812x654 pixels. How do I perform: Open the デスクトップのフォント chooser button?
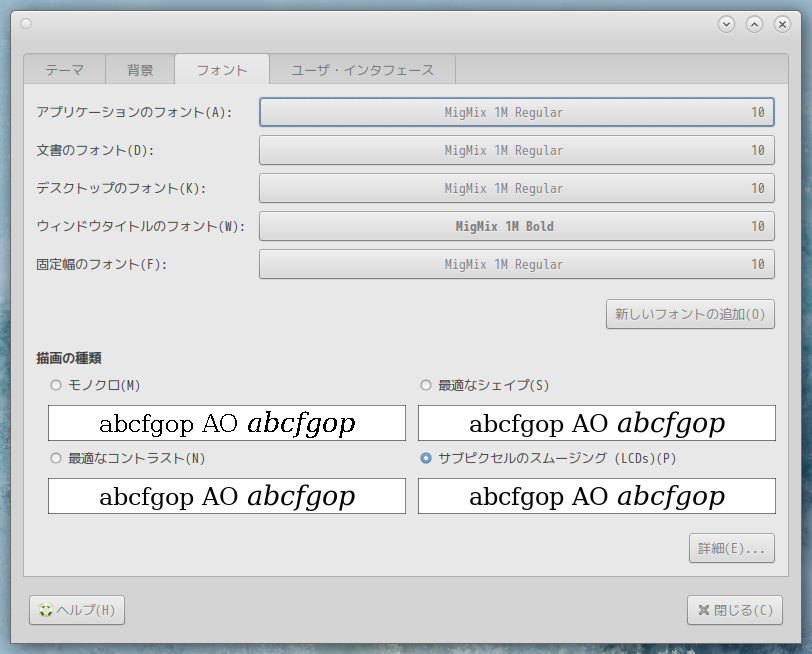click(517, 188)
